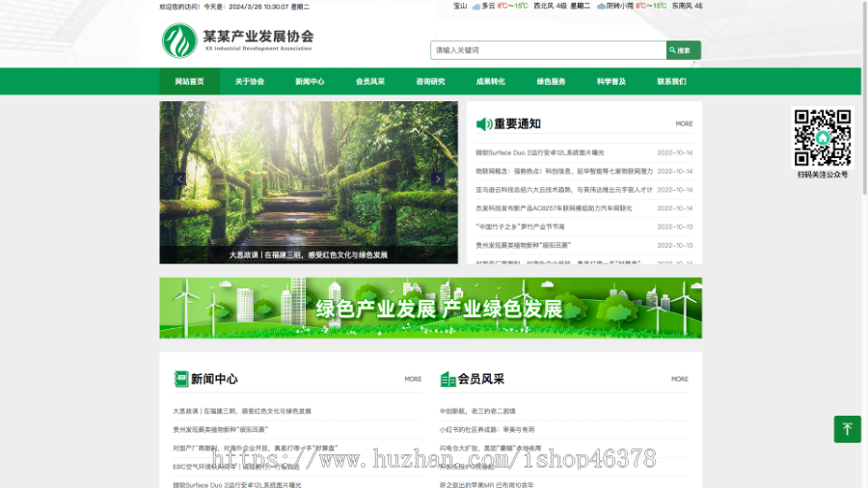Open the 关于协会 menu item
Viewport: 868px width, 488px height.
250,81
